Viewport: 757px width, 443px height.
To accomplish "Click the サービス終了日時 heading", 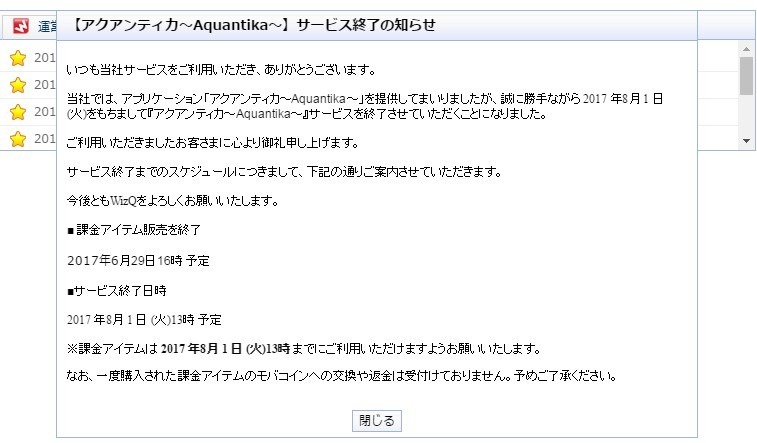I will click(x=117, y=291).
